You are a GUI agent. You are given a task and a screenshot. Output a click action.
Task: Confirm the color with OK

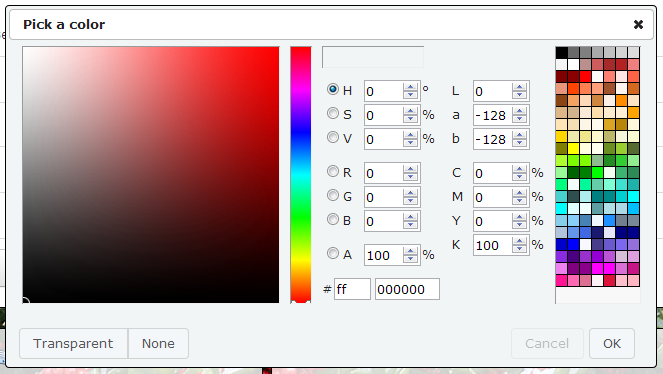(612, 344)
